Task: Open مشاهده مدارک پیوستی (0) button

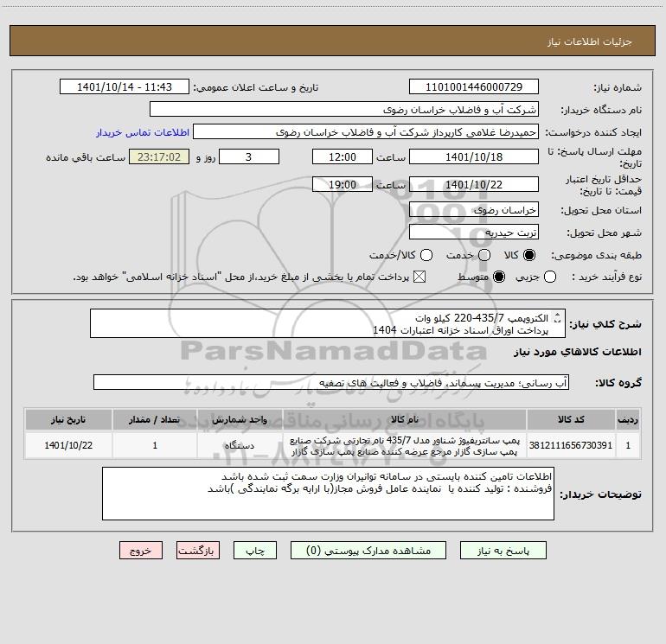Action: [368, 551]
